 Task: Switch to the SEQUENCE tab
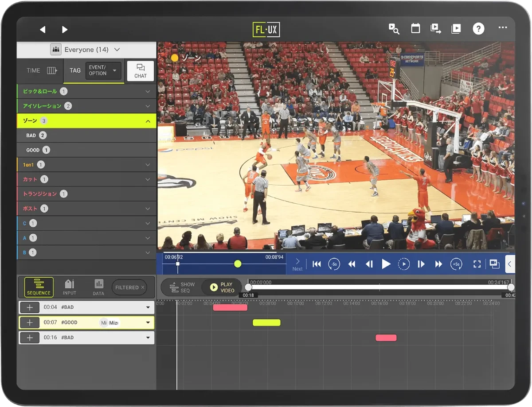coord(39,287)
